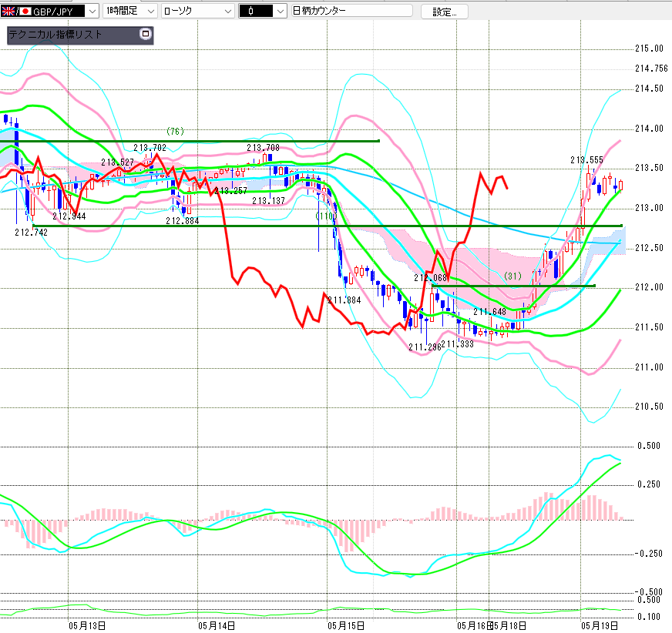Click the 213.527 price label
This screenshot has width=672, height=633.
pyautogui.click(x=117, y=162)
